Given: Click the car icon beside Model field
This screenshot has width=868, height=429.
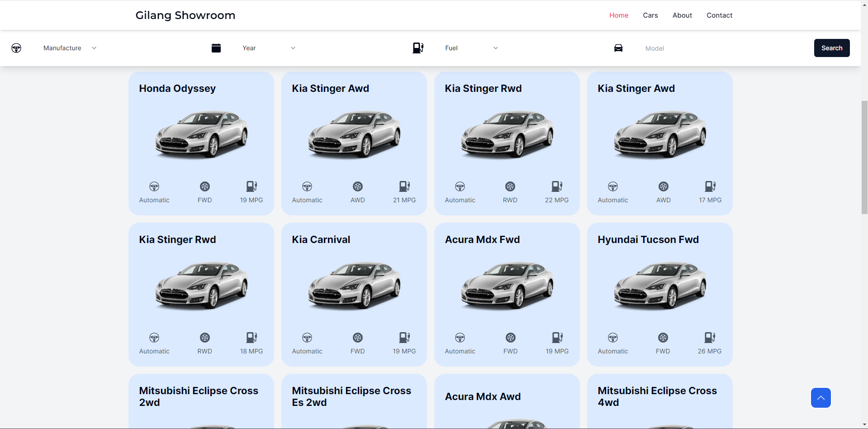Looking at the screenshot, I should pos(618,48).
